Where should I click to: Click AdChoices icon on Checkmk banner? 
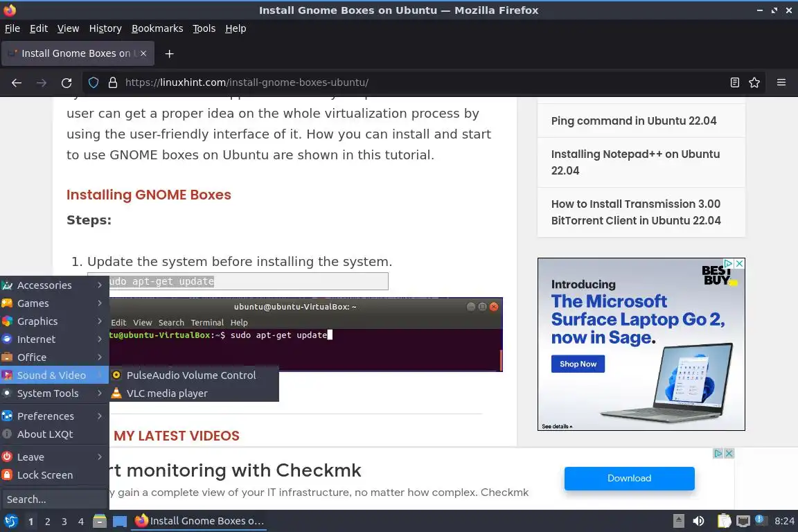pyautogui.click(x=718, y=453)
